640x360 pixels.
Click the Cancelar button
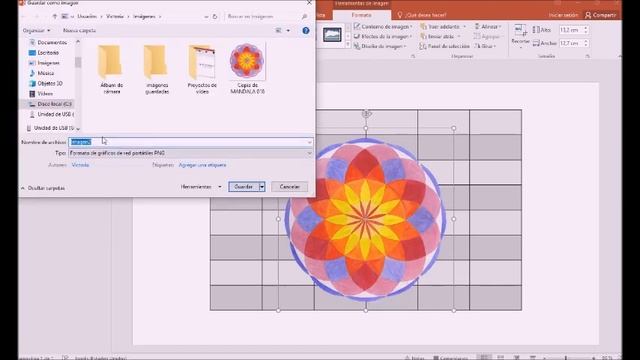tap(289, 187)
